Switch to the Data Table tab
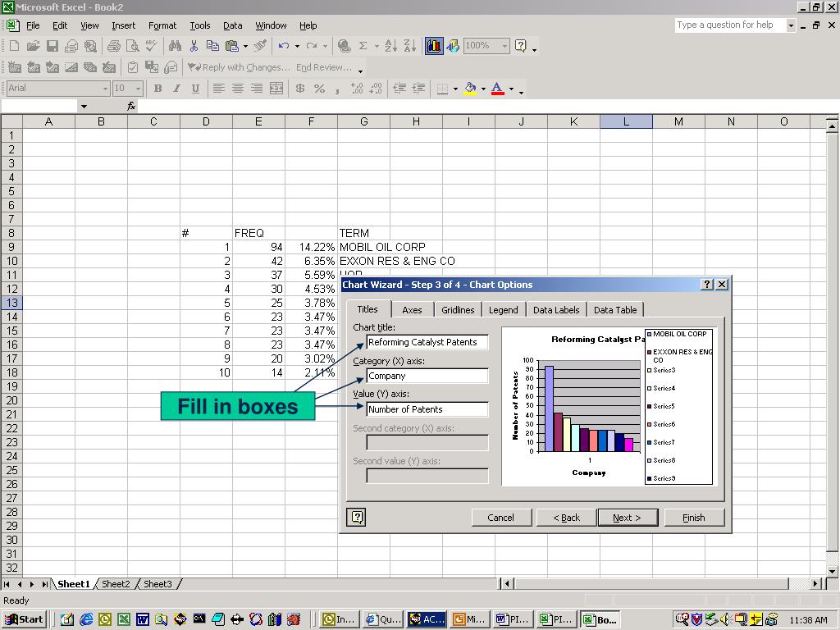 pyautogui.click(x=615, y=309)
